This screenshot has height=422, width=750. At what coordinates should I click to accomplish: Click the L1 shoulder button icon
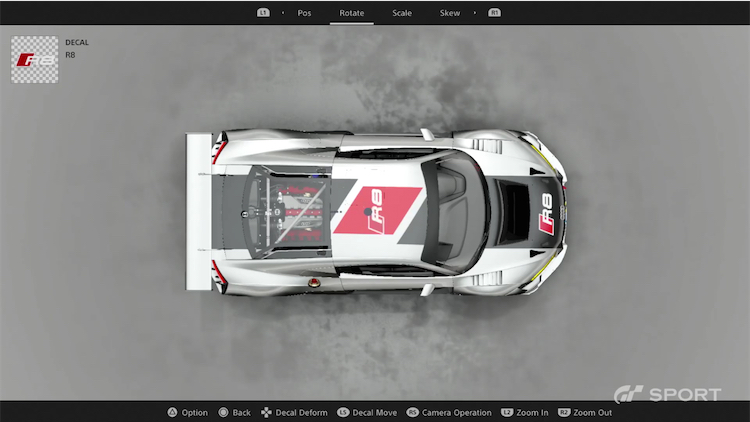click(263, 12)
